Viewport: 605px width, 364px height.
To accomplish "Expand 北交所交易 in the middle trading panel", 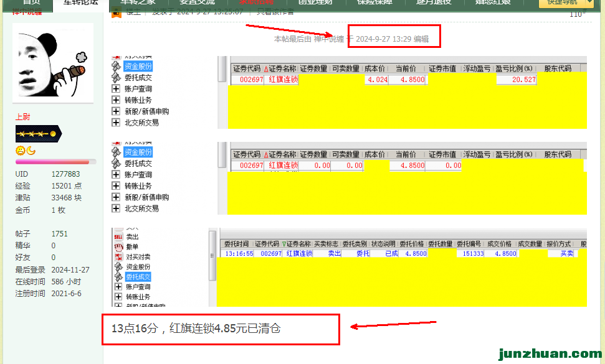I will (116, 208).
